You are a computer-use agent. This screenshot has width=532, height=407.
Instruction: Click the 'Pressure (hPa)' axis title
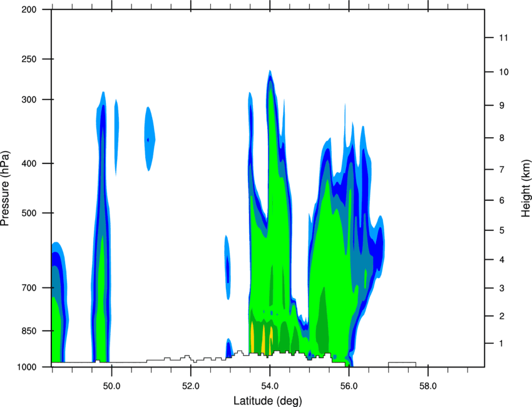click(x=5, y=188)
